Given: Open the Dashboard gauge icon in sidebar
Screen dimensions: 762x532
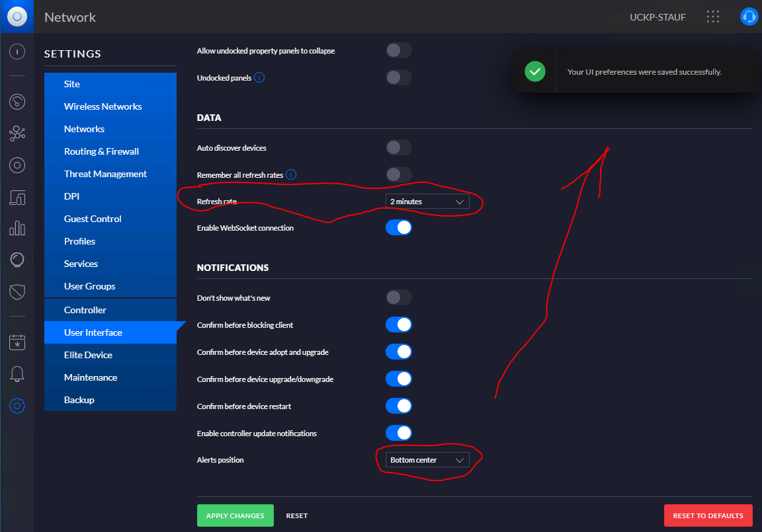Looking at the screenshot, I should point(17,101).
